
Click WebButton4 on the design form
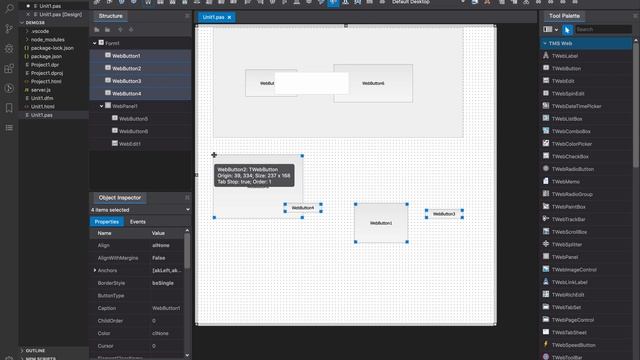click(303, 208)
